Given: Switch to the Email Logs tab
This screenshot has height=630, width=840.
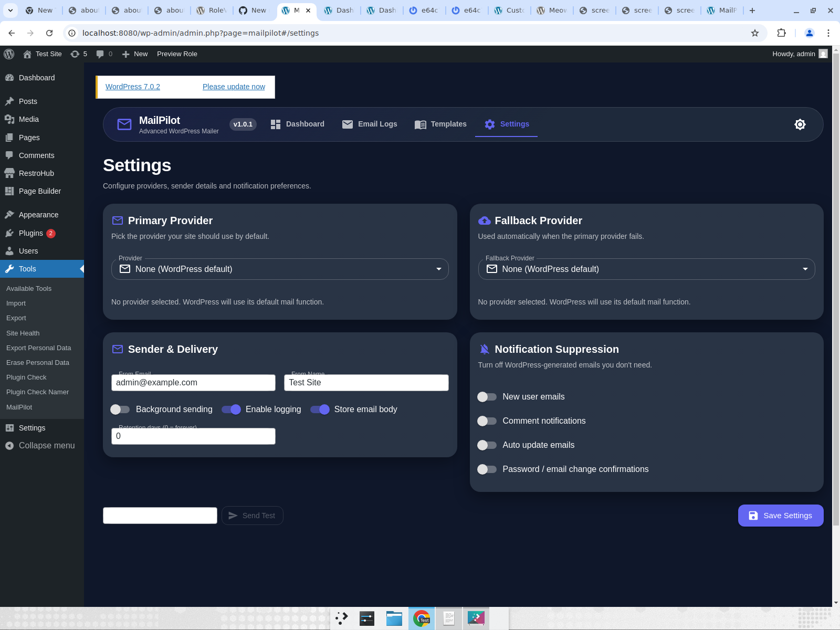Looking at the screenshot, I should click(x=370, y=124).
